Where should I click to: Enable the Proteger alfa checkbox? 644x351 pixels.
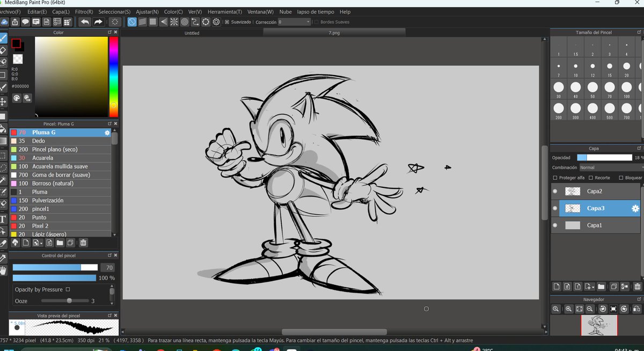pos(555,178)
